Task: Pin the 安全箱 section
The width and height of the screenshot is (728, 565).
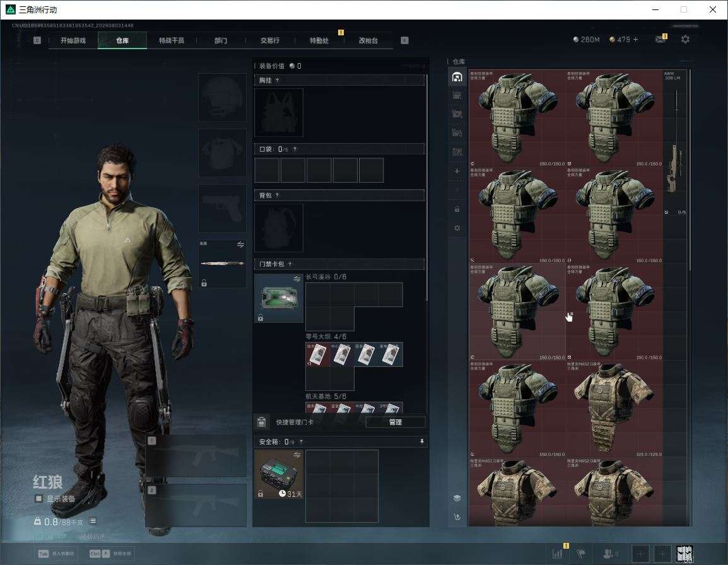Action: pyautogui.click(x=421, y=441)
